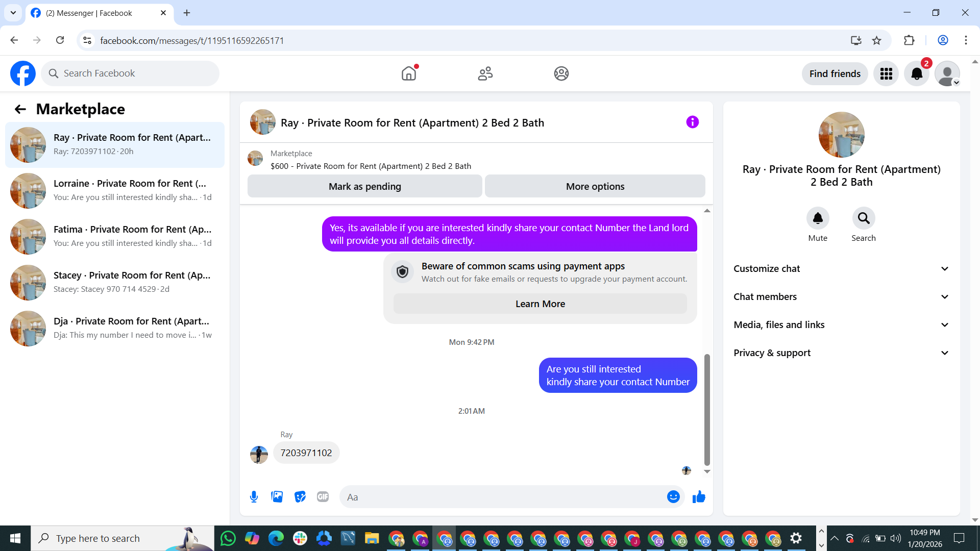Viewport: 980px width, 551px height.
Task: Expand Customize chat section
Action: coord(841,269)
